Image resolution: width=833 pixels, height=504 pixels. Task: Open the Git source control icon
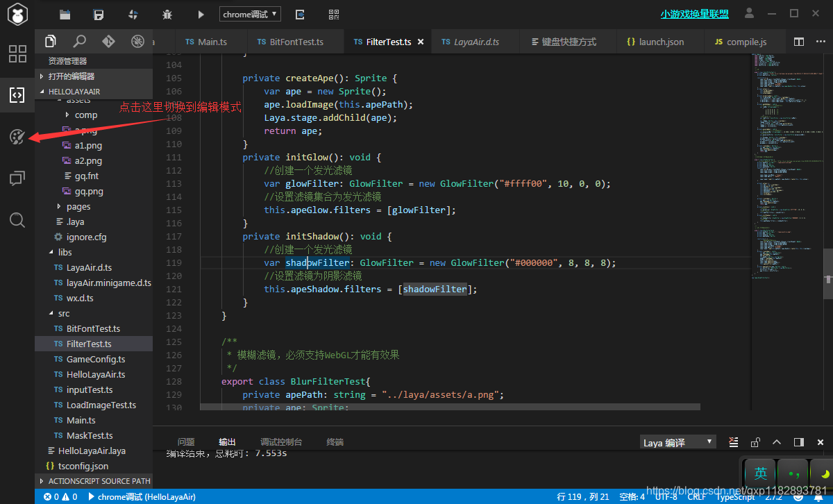[x=109, y=41]
